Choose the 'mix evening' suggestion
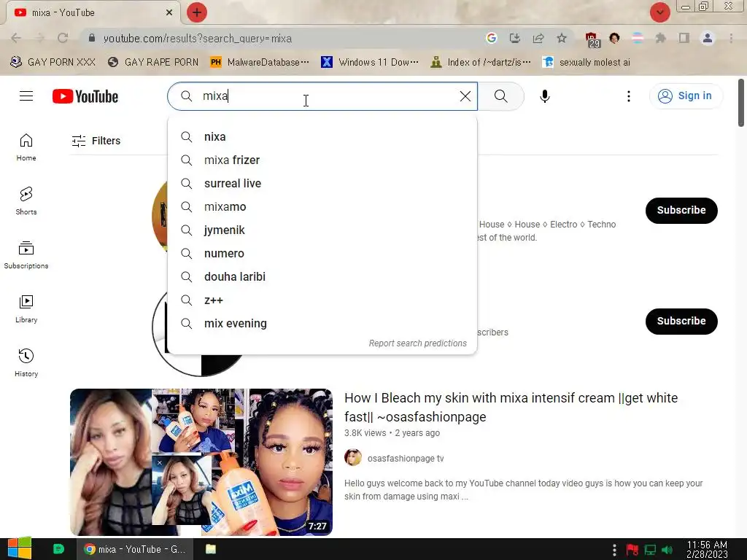747x560 pixels. (x=322, y=323)
